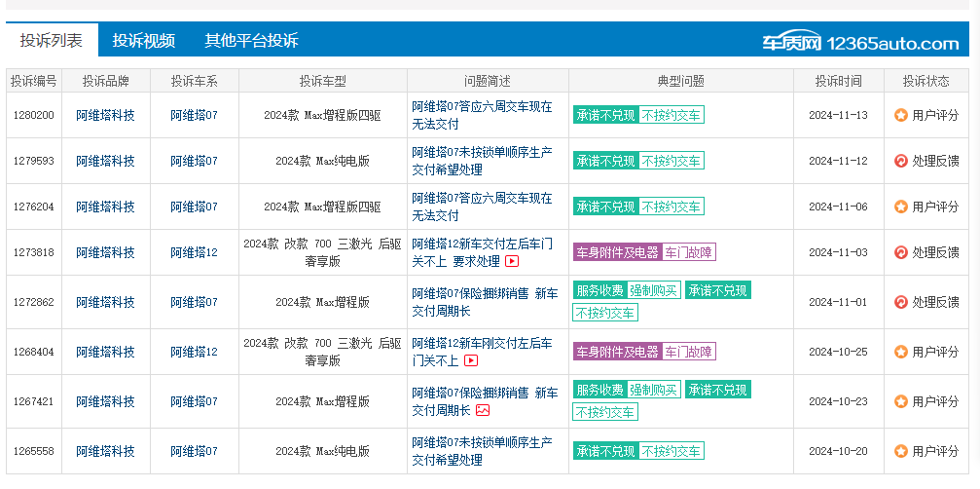This screenshot has width=980, height=489.
Task: Click the 投诉时间 column header
Action: tap(838, 81)
